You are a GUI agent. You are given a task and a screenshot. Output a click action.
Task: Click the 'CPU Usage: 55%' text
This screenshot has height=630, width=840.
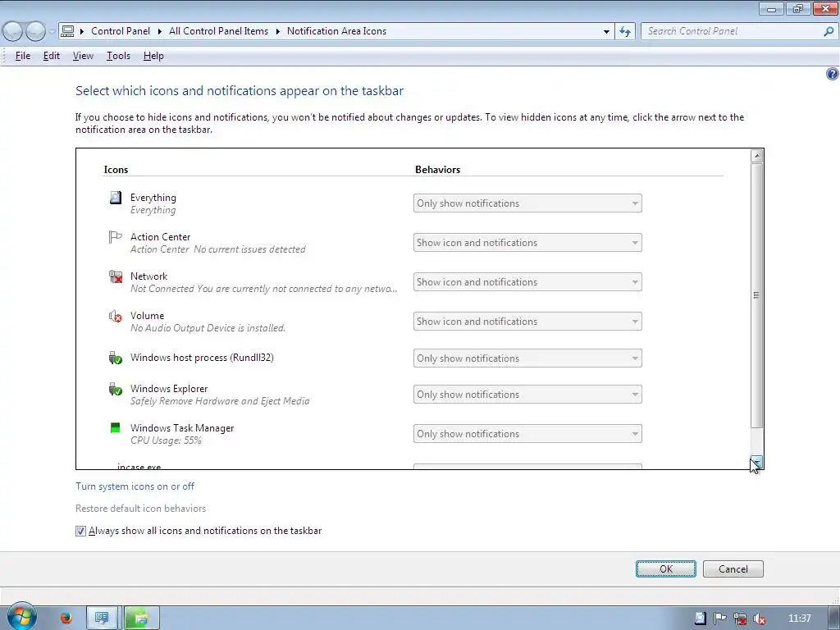pyautogui.click(x=166, y=441)
